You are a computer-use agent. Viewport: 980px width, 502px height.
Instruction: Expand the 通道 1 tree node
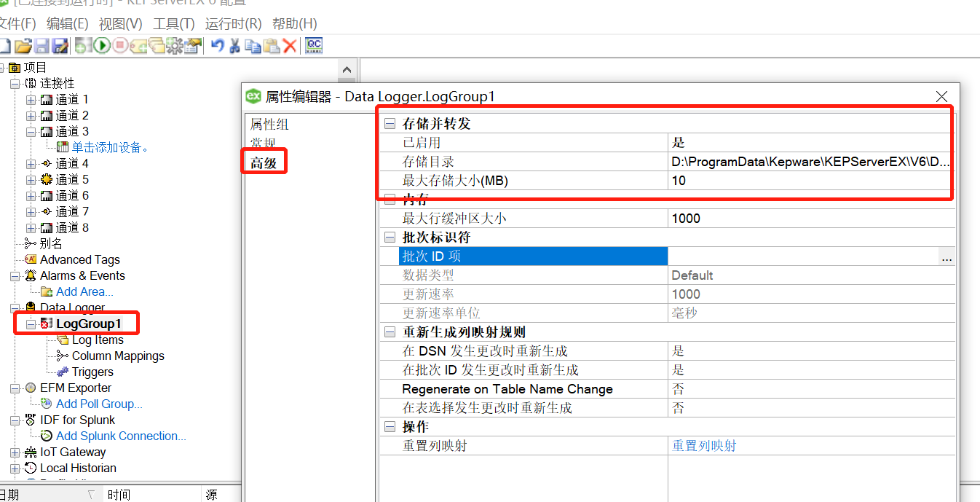[31, 99]
